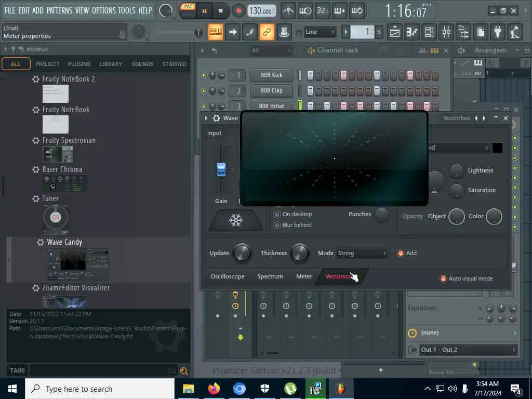Expand the Wave Candy plugin menu arrow

pyautogui.click(x=206, y=118)
